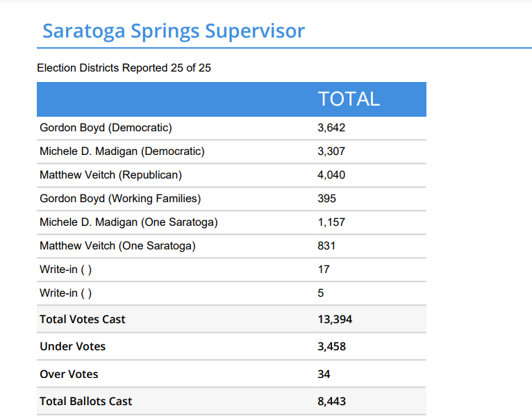Viewport: 532px width, 419px height.
Task: Click the 8,443 ballots cast value
Action: click(x=331, y=402)
